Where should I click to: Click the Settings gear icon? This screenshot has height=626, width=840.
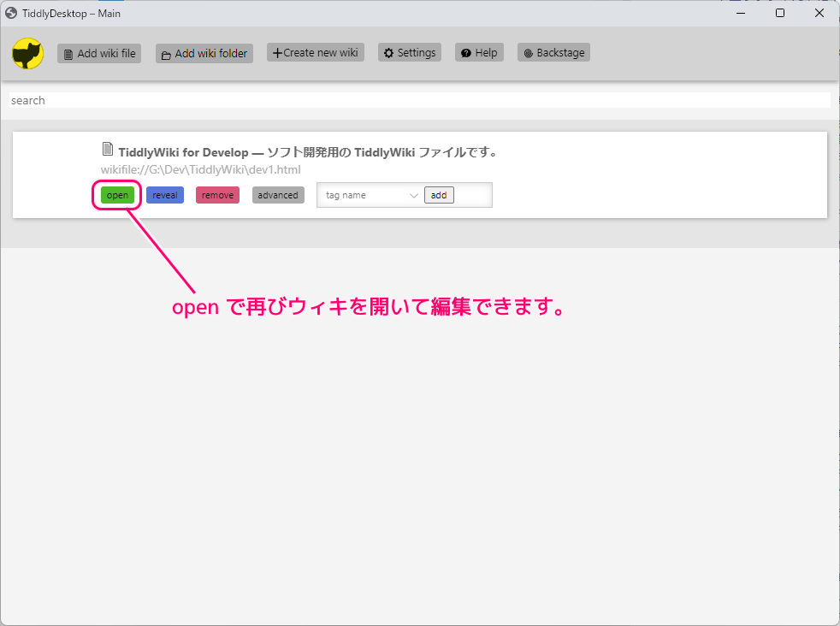[393, 53]
